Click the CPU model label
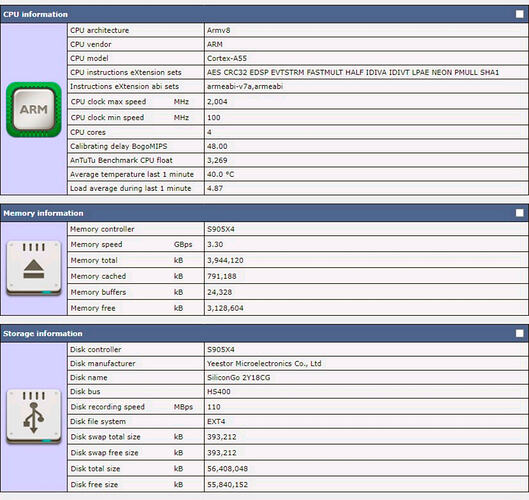The height and width of the screenshot is (500, 529). click(89, 58)
